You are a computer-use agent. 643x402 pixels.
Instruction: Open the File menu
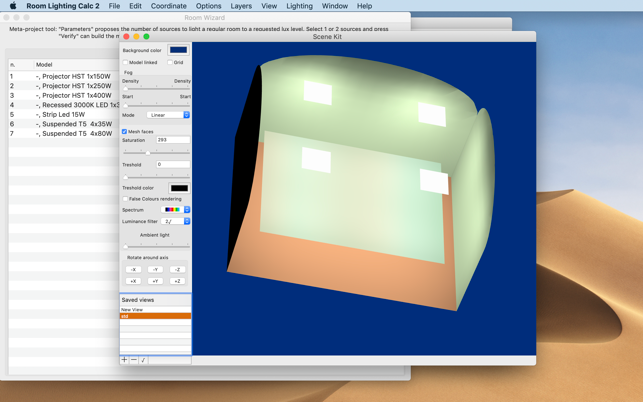114,6
